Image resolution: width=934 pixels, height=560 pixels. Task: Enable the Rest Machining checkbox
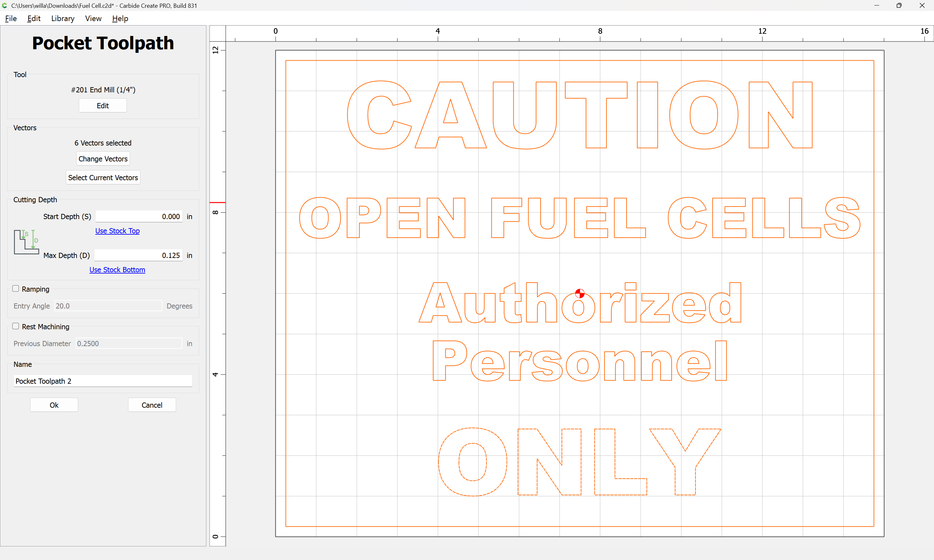pyautogui.click(x=16, y=326)
